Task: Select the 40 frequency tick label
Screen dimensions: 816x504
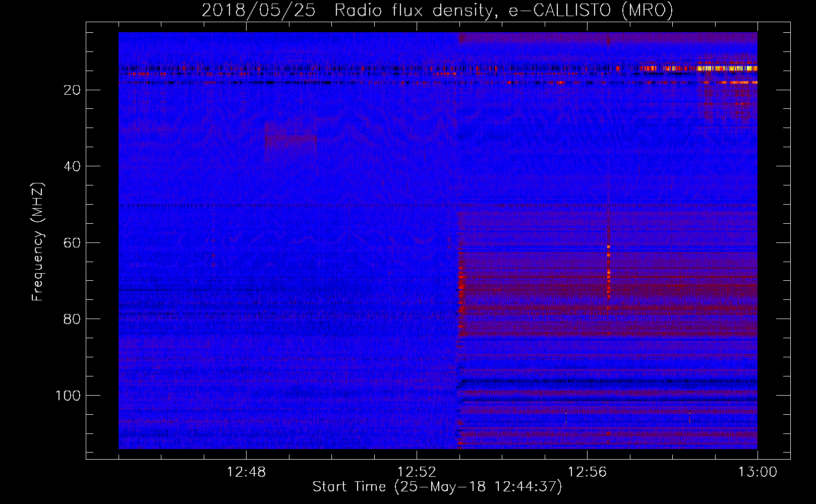Action: coord(72,166)
